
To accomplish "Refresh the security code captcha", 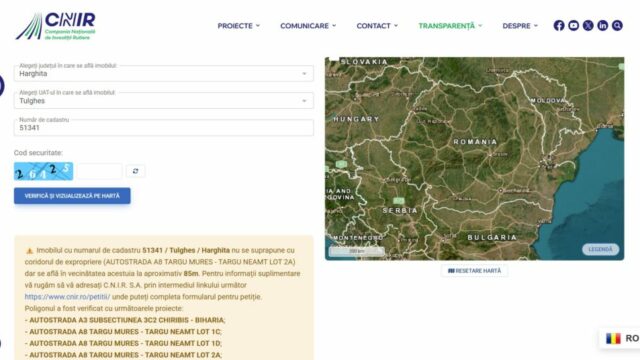I will (136, 171).
